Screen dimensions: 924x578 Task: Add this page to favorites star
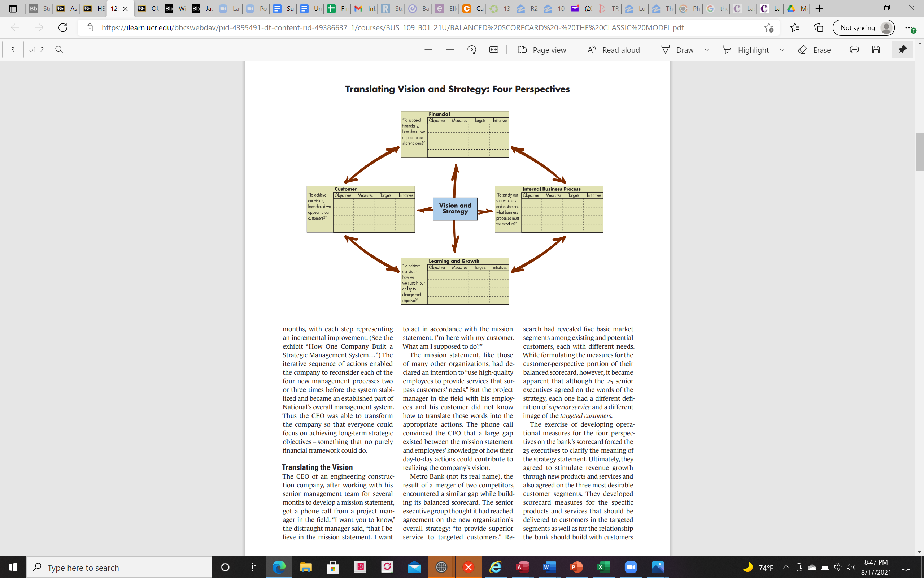pos(768,27)
